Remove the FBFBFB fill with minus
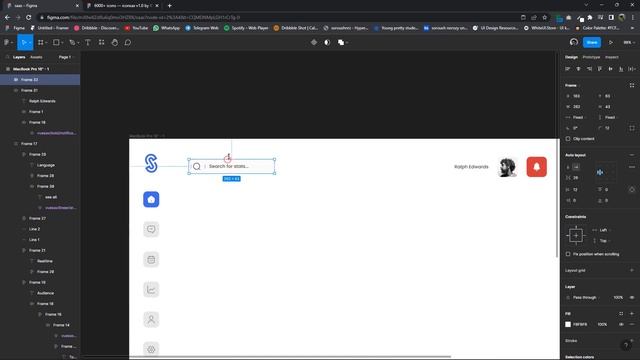Viewport: 640px width, 360px height. point(632,324)
